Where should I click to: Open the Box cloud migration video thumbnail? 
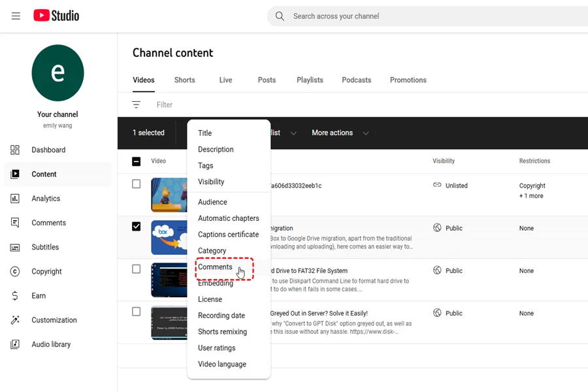(169, 237)
